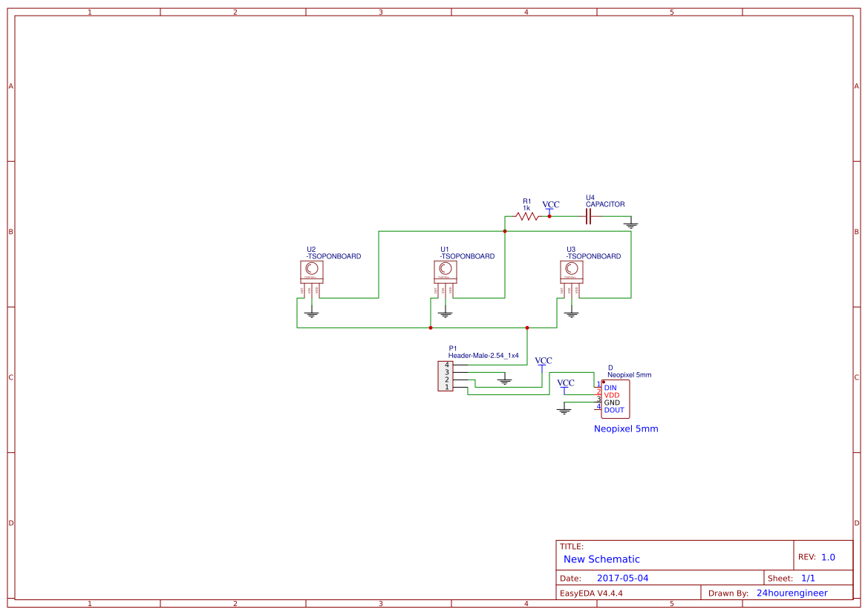Click the GND pin label on the Neopixel
The width and height of the screenshot is (868, 615).
click(612, 402)
